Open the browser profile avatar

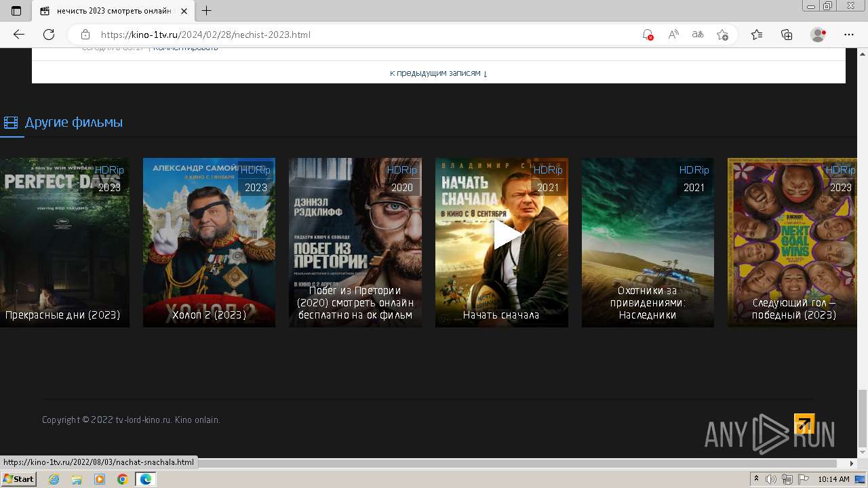[x=818, y=35]
